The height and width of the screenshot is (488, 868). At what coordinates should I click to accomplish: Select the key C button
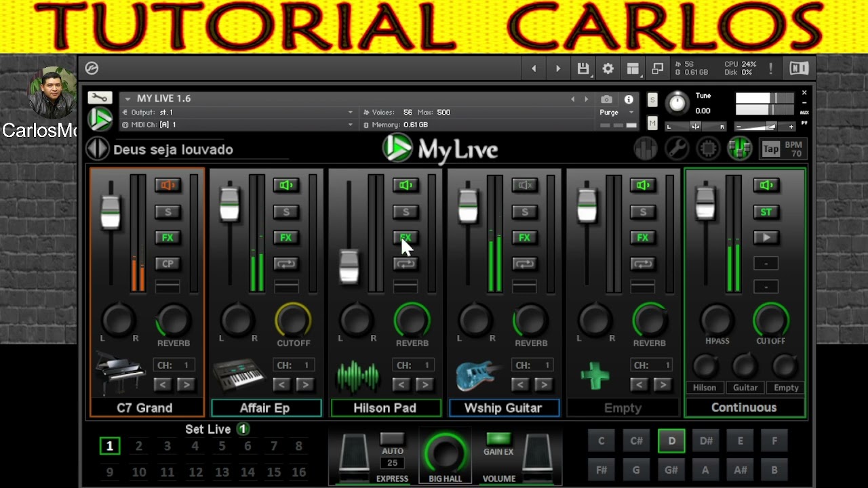pos(601,441)
